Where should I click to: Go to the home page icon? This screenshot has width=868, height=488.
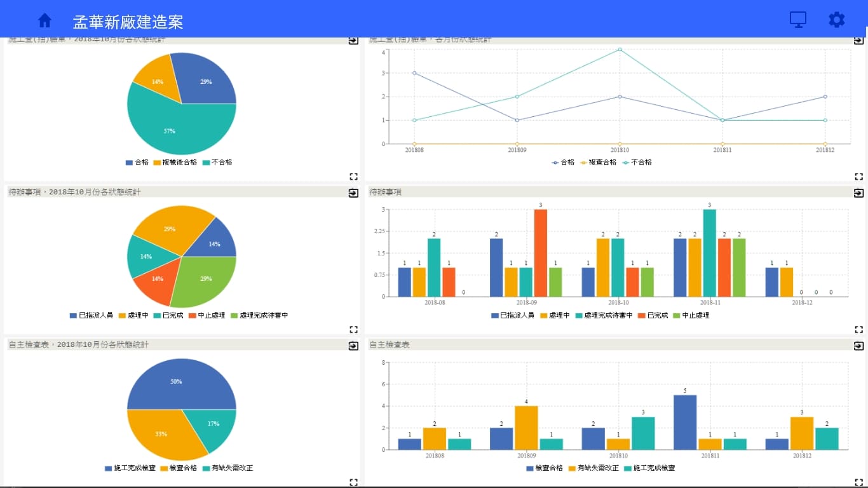[44, 20]
